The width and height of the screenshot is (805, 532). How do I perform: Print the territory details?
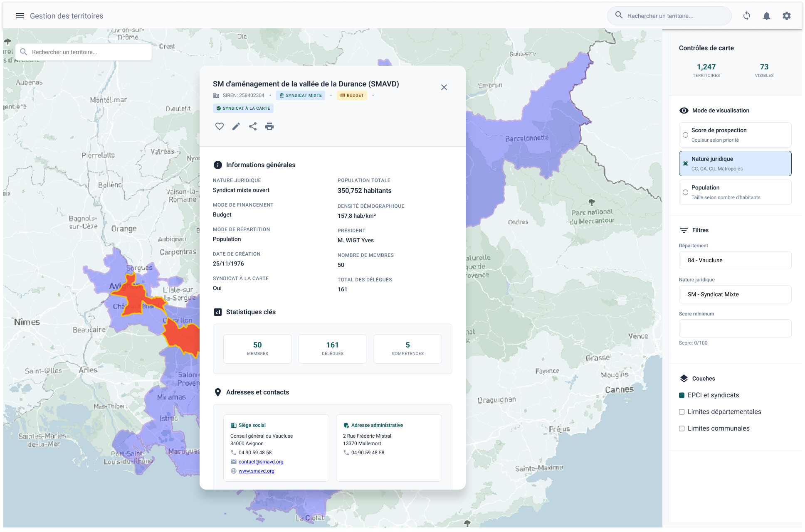(269, 126)
